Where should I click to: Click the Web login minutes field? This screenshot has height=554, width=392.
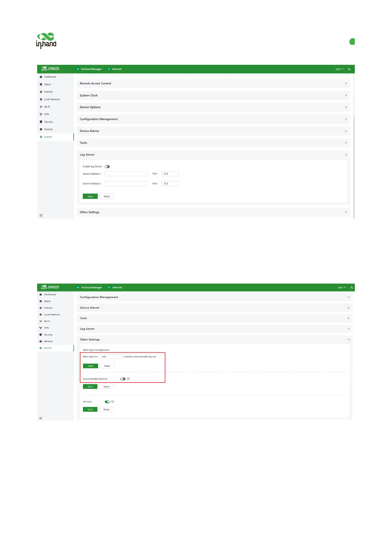111,357
